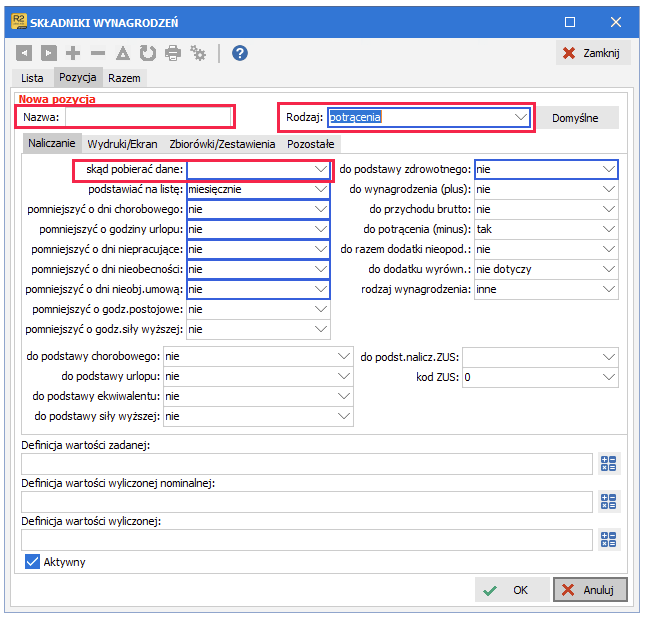Open rodzaj wynagrodzenia dropdown

coord(608,289)
